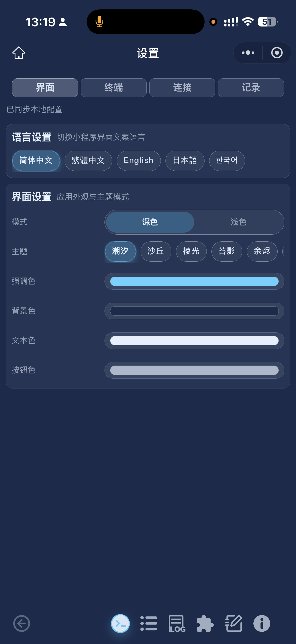Viewport: 296px width, 644px height.
Task: Open the list icon in bottom bar
Action: coord(149,623)
